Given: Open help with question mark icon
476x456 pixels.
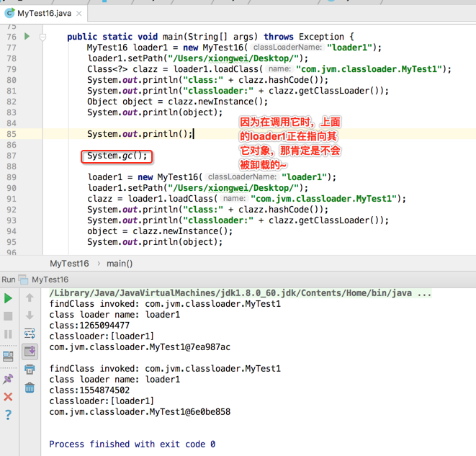Looking at the screenshot, I should (x=8, y=414).
